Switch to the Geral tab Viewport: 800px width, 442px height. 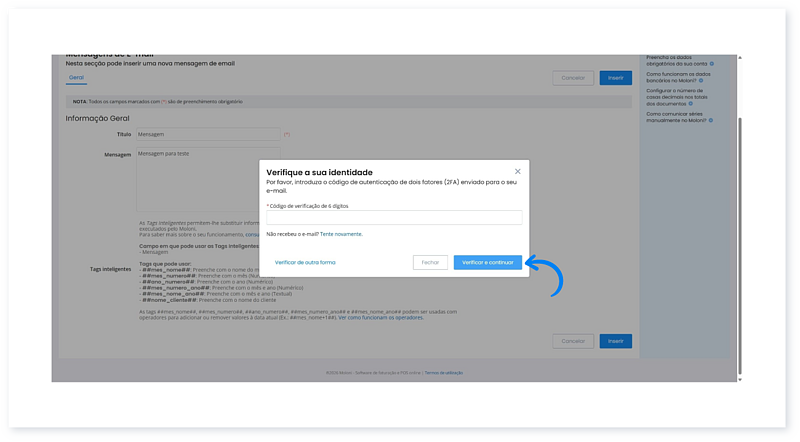coord(77,77)
